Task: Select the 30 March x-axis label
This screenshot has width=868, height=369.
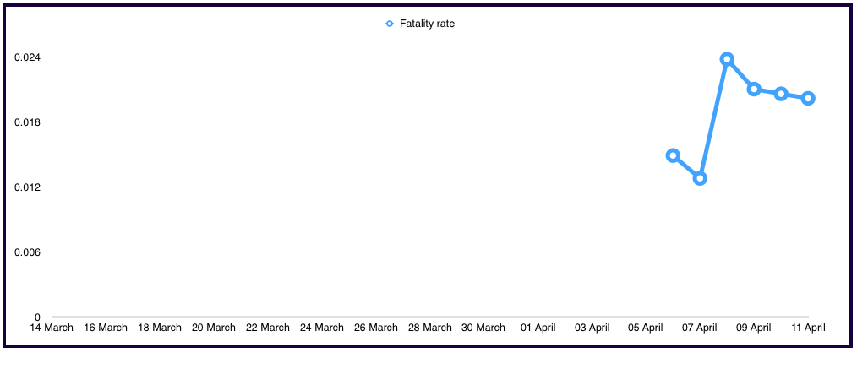Action: (484, 328)
